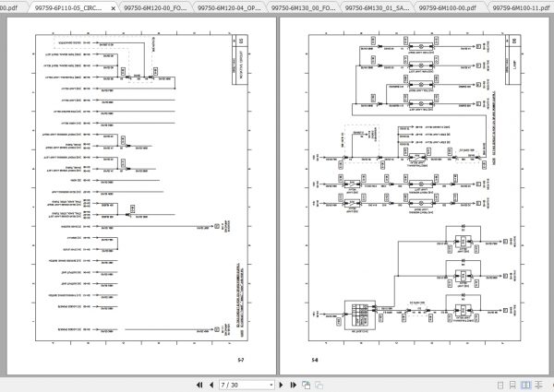Image resolution: width=554 pixels, height=392 pixels.
Task: Open the 99750-6M130_01_SA... tab
Action: pos(377,7)
